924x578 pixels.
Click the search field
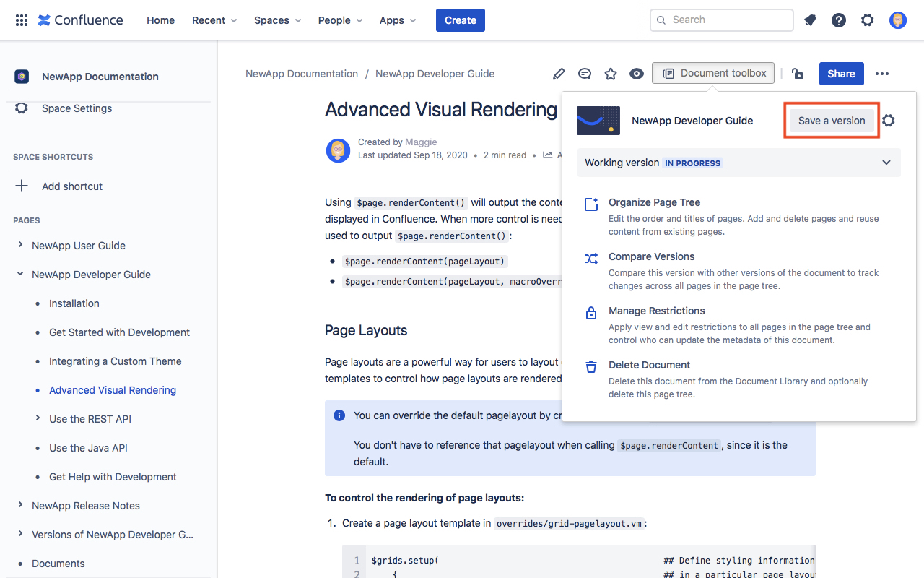pos(721,20)
